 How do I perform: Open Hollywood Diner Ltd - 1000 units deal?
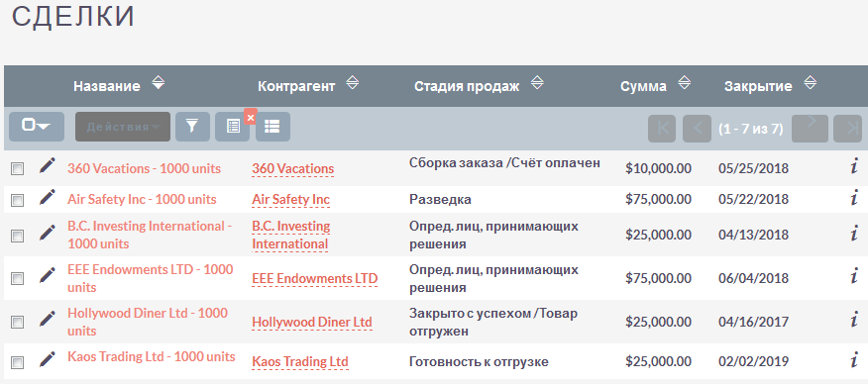(148, 322)
